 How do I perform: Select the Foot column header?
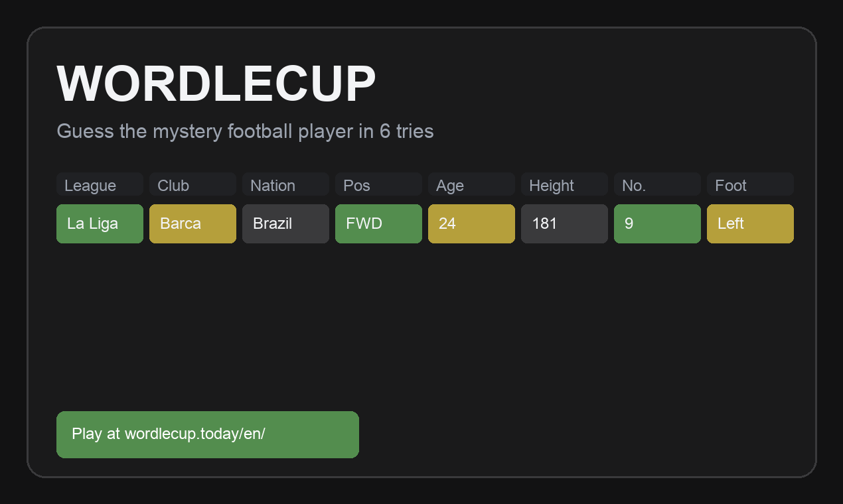750,185
